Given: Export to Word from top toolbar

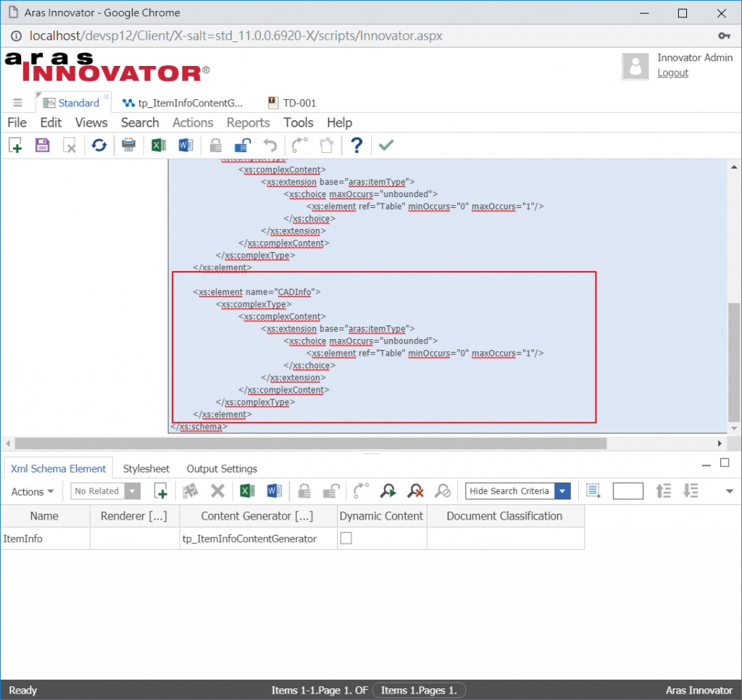Looking at the screenshot, I should (x=185, y=145).
